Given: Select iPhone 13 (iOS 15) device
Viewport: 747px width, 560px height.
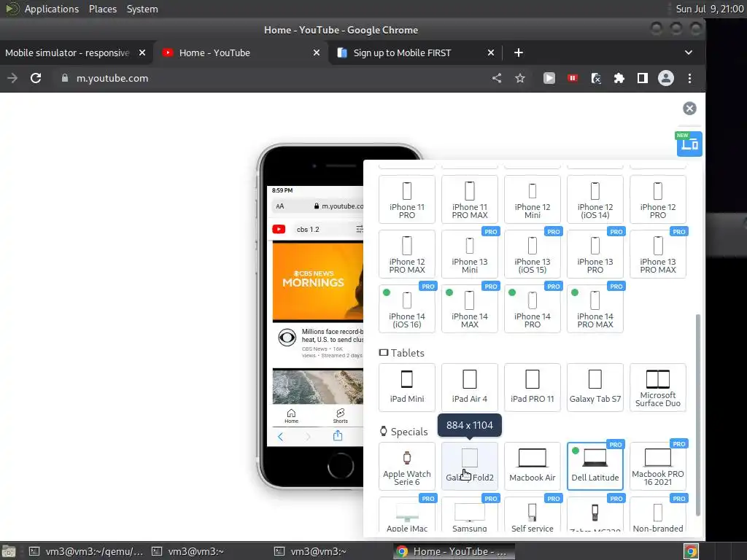Looking at the screenshot, I should [532, 254].
